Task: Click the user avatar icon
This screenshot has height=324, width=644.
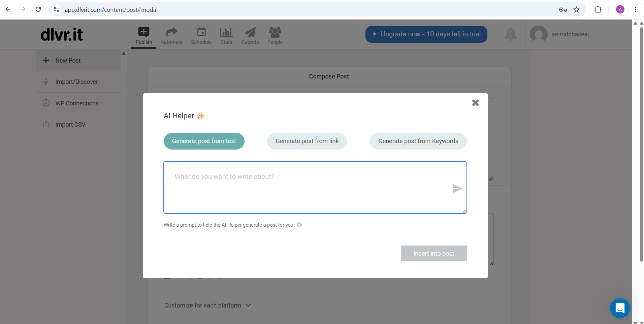Action: click(x=539, y=34)
